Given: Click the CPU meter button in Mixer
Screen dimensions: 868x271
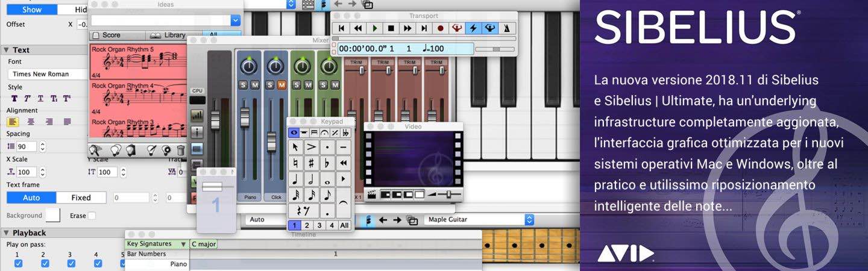Looking at the screenshot, I should (x=197, y=101).
